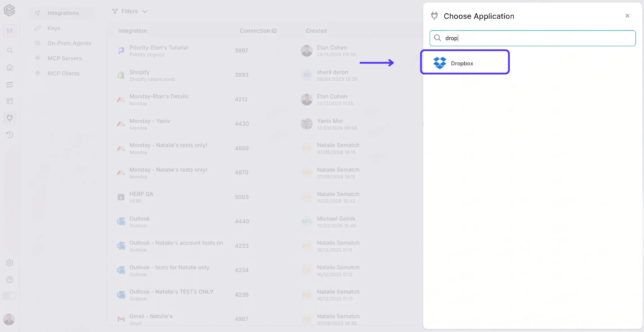This screenshot has width=644, height=332.
Task: Open the HERP QA integration row
Action: coord(265,197)
